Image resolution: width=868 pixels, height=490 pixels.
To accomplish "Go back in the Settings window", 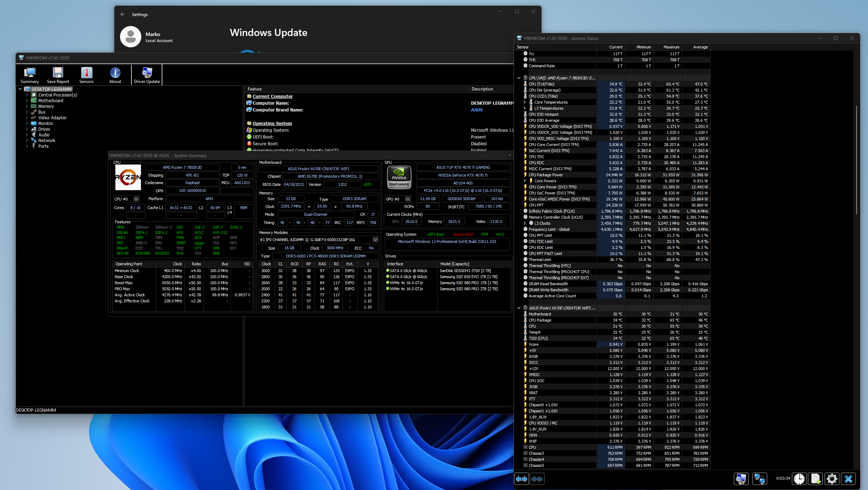I will pyautogui.click(x=123, y=15).
